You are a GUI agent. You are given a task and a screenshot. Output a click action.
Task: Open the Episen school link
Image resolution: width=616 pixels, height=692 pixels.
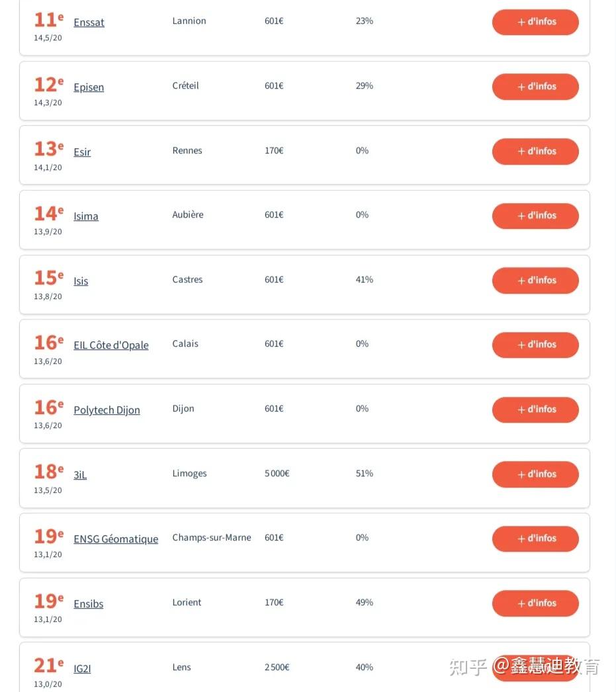pos(89,87)
